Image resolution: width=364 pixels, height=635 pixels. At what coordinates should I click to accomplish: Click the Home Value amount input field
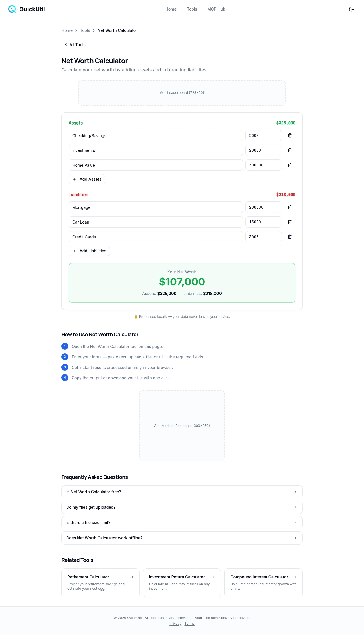click(x=263, y=165)
